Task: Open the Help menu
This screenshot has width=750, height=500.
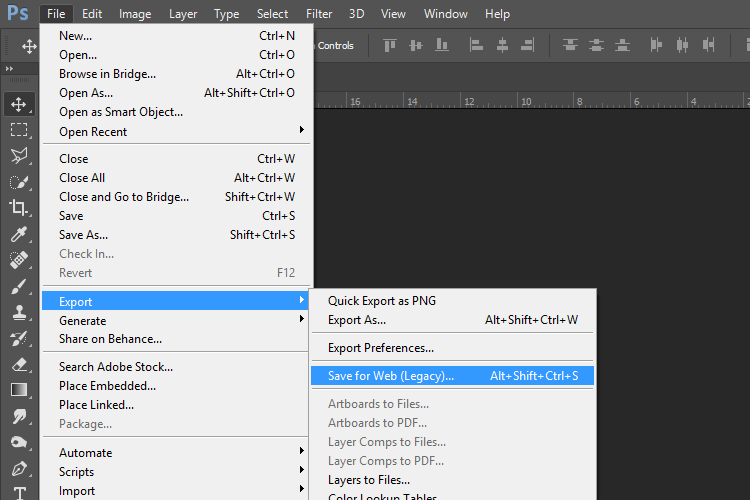Action: tap(497, 14)
